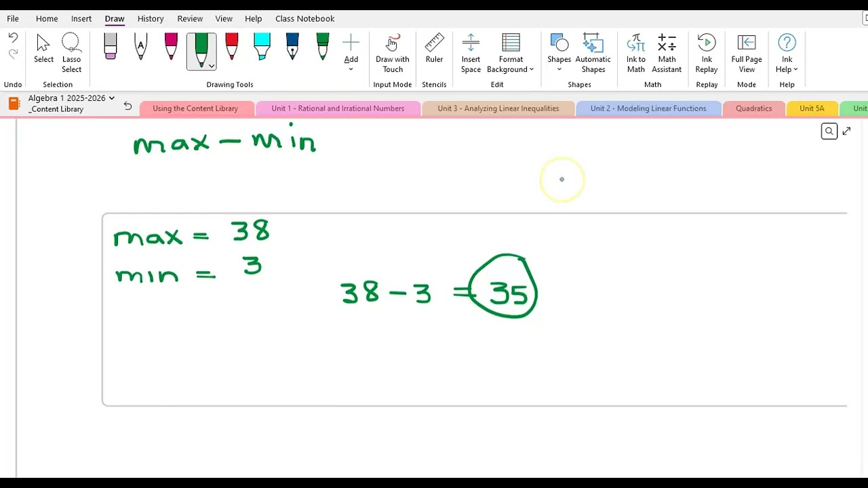This screenshot has width=868, height=488.
Task: Activate the Lasso Select tool
Action: click(x=71, y=53)
